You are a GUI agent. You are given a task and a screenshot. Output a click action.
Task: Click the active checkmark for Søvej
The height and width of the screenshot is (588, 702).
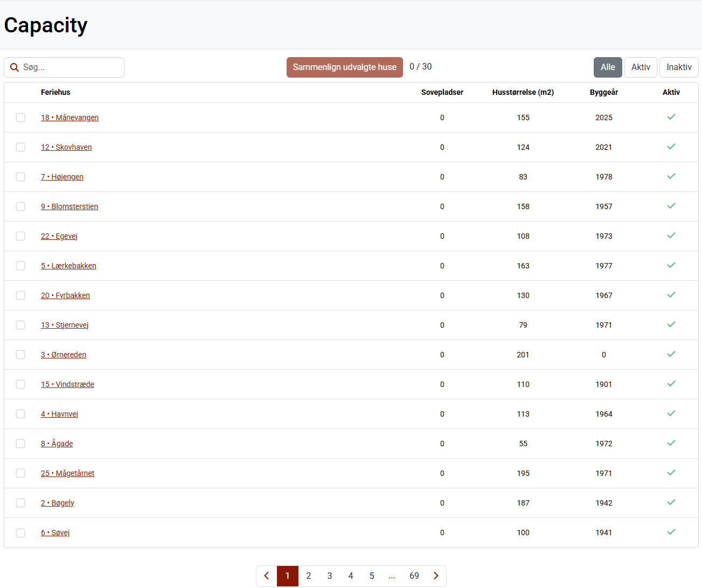tap(671, 532)
